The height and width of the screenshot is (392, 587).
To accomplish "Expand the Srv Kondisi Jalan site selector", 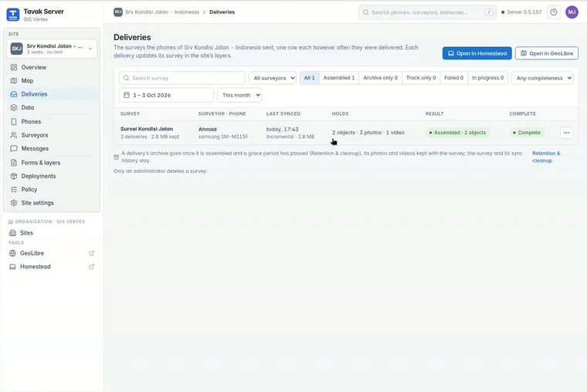I will pos(52,49).
